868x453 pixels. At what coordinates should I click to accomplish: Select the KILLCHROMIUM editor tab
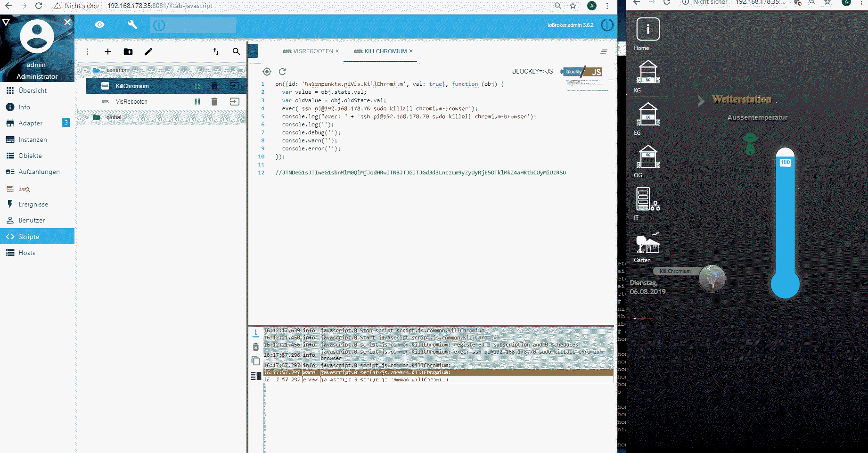(x=380, y=51)
